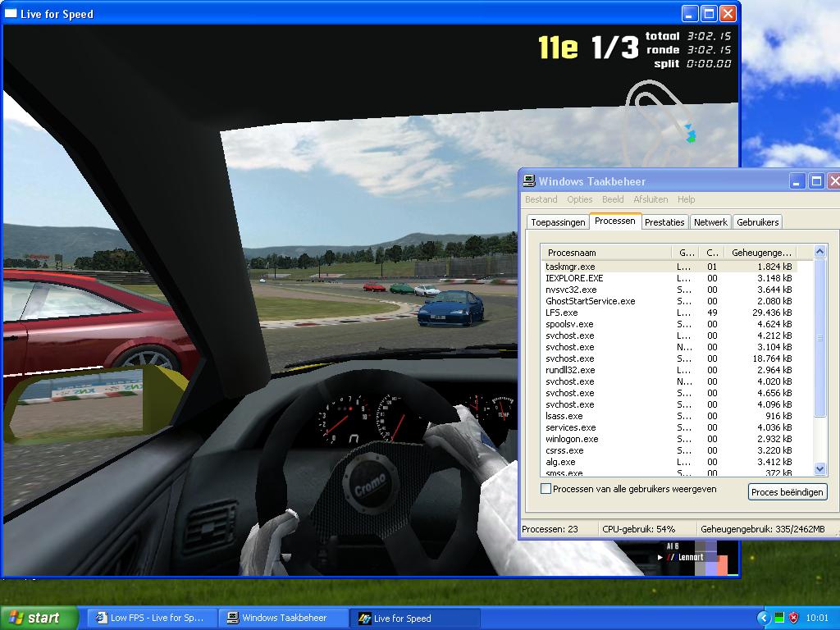This screenshot has height=630, width=840.
Task: Click process list scrollbar up arrow
Action: point(819,252)
